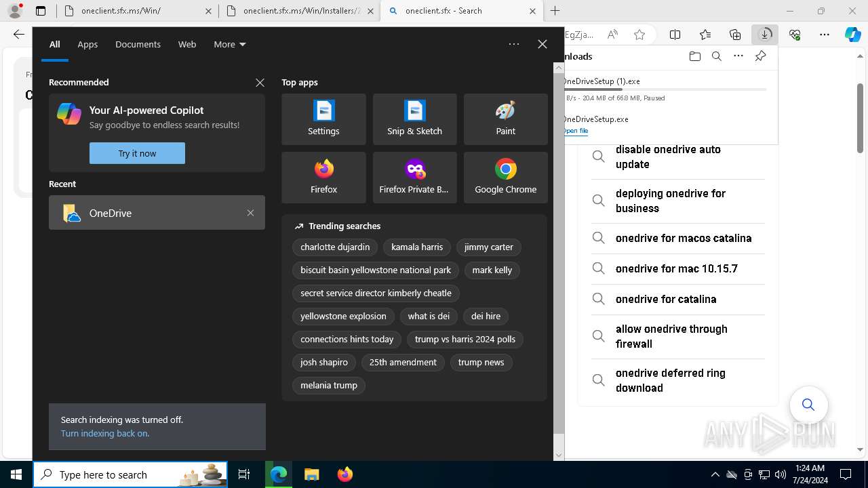868x488 pixels.
Task: Open File Explorer from taskbar
Action: (x=311, y=474)
